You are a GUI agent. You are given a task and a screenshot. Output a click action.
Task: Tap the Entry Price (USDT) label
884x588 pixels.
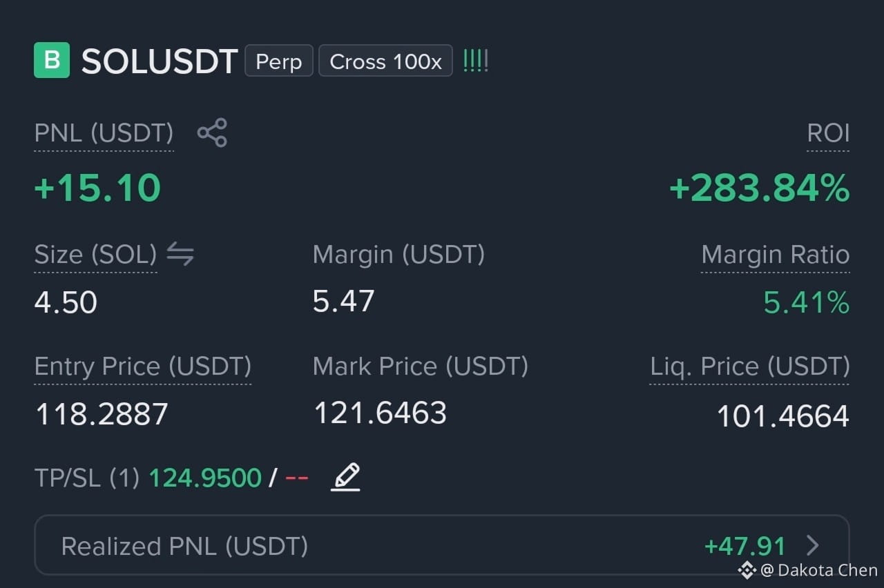(143, 366)
